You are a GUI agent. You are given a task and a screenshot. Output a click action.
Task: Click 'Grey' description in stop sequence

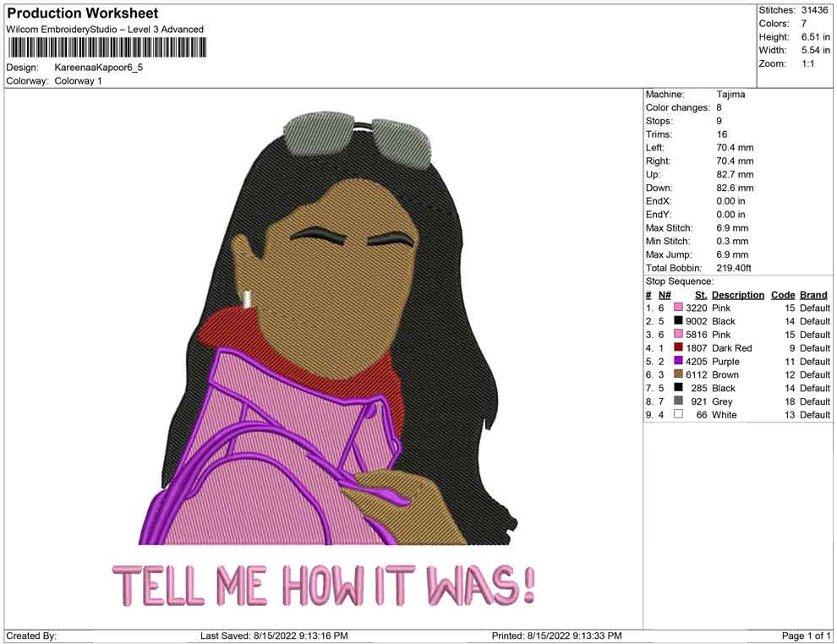coord(722,401)
